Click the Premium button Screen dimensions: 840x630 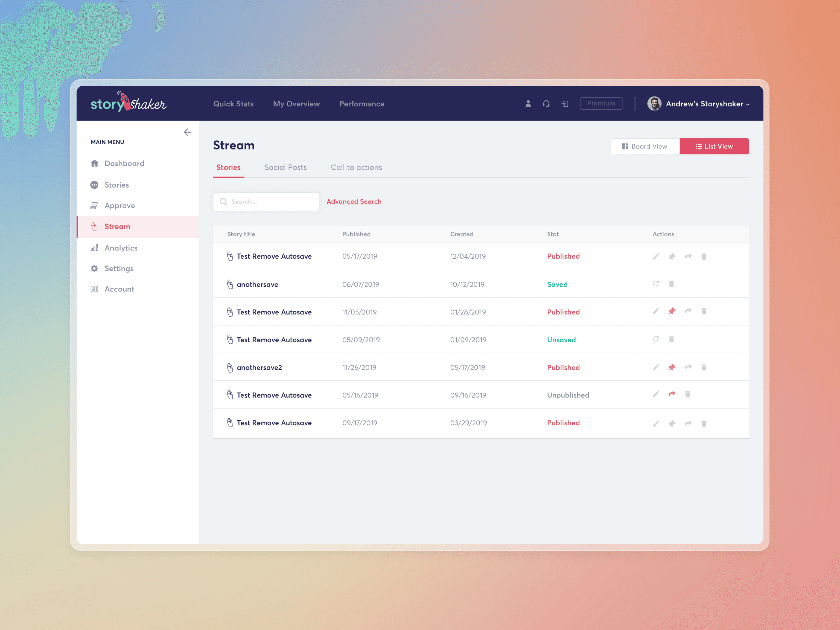coord(601,103)
